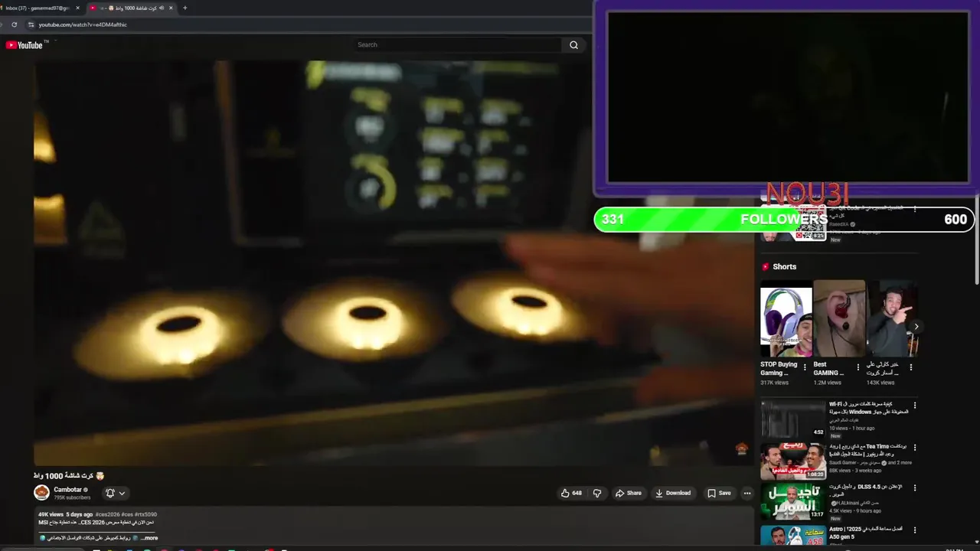Image resolution: width=980 pixels, height=551 pixels.
Task: Open options menu for Astro A50 video
Action: tap(914, 530)
